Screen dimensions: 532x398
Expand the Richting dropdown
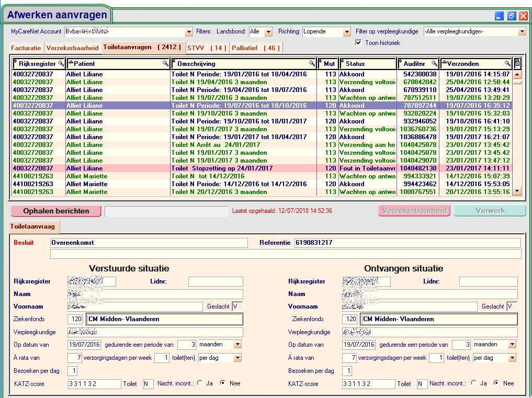click(x=347, y=32)
